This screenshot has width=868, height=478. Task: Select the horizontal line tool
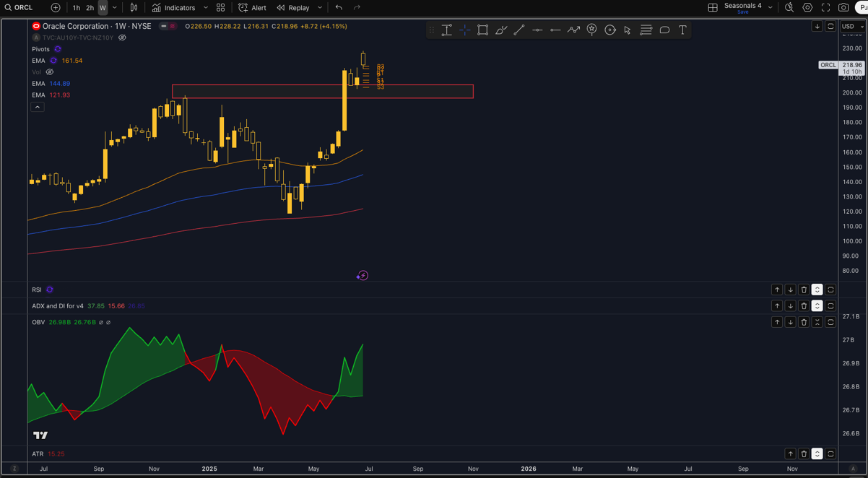tap(537, 30)
